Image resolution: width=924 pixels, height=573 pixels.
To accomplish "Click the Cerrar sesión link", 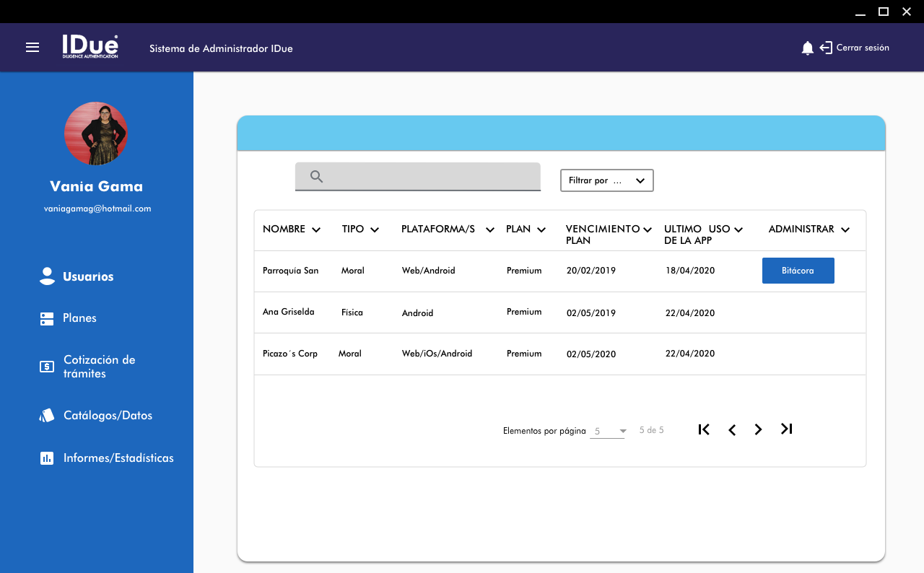I will [863, 48].
